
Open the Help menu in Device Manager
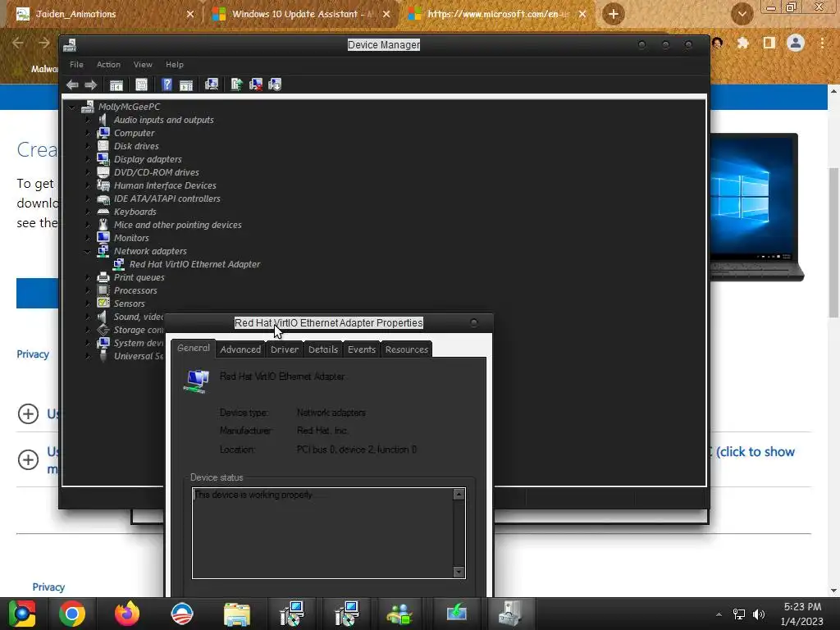(x=175, y=64)
